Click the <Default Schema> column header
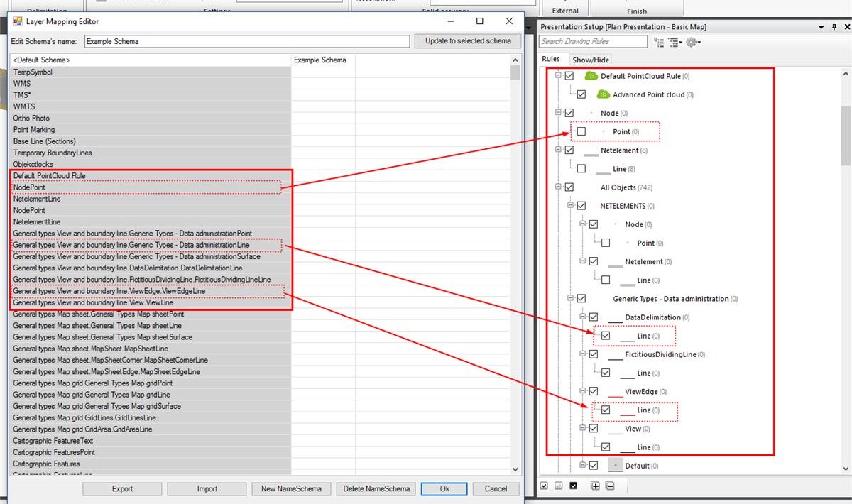The height and width of the screenshot is (504, 852). click(x=151, y=60)
